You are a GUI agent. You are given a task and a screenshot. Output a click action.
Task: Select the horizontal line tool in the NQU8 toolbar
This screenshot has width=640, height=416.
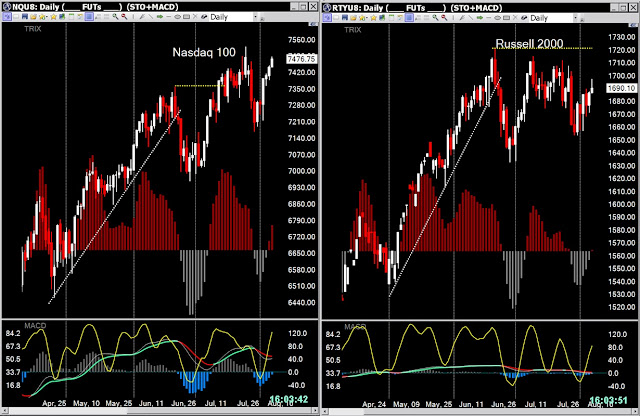(x=169, y=17)
